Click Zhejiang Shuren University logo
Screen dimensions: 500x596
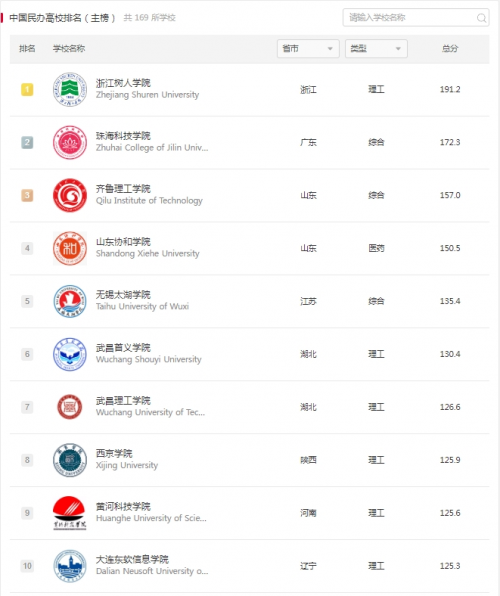(x=70, y=89)
